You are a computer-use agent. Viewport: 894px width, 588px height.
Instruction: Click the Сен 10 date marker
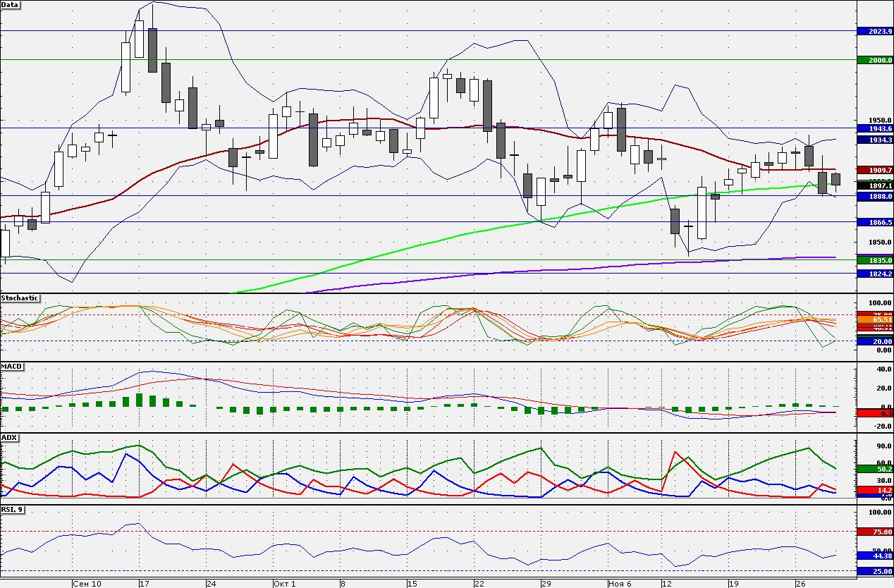click(87, 584)
